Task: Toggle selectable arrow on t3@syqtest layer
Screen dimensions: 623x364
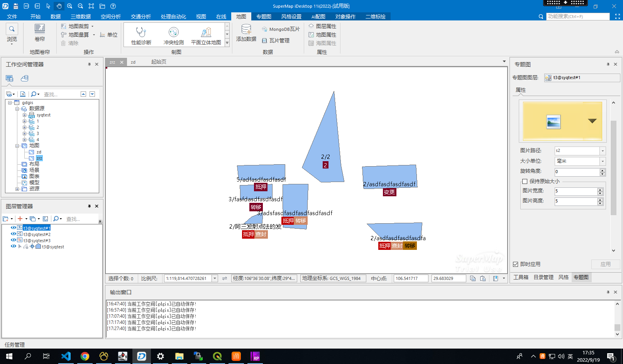Action: click(20, 246)
